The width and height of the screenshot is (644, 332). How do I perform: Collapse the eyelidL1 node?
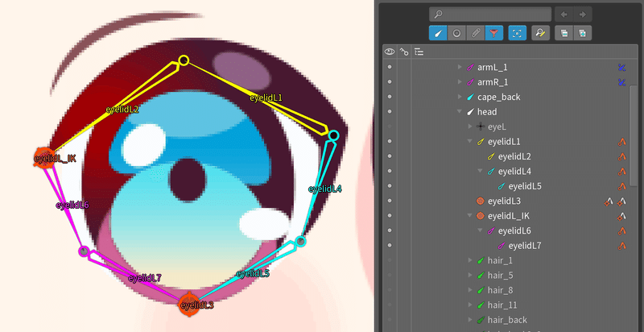pyautogui.click(x=470, y=141)
